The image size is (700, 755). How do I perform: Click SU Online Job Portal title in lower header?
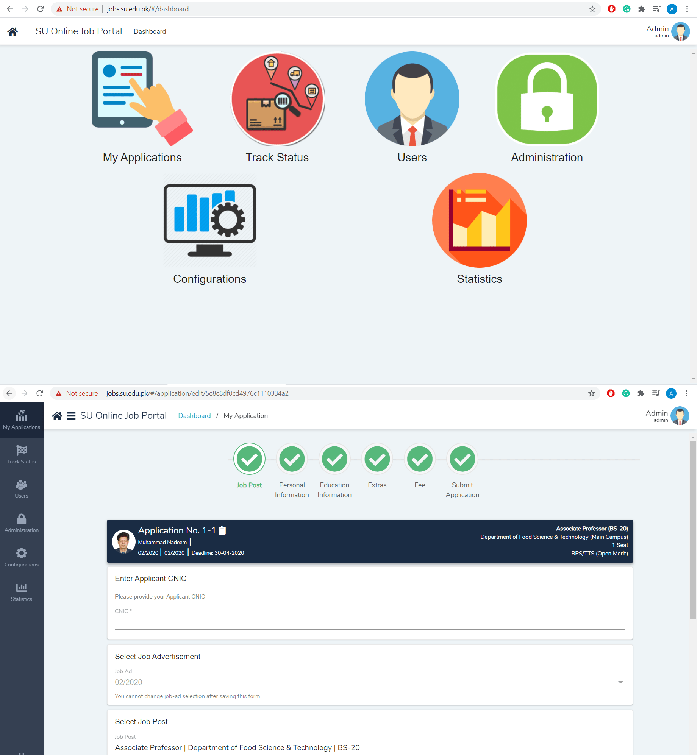123,416
